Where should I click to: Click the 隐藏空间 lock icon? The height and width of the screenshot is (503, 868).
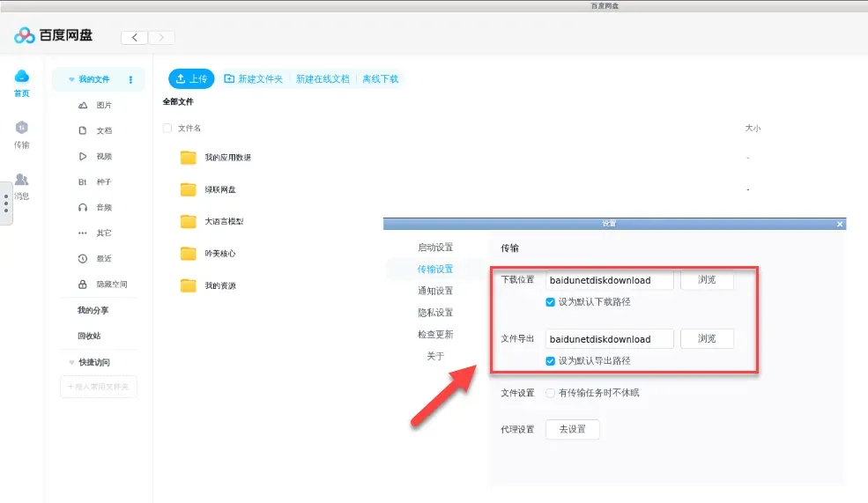point(83,285)
